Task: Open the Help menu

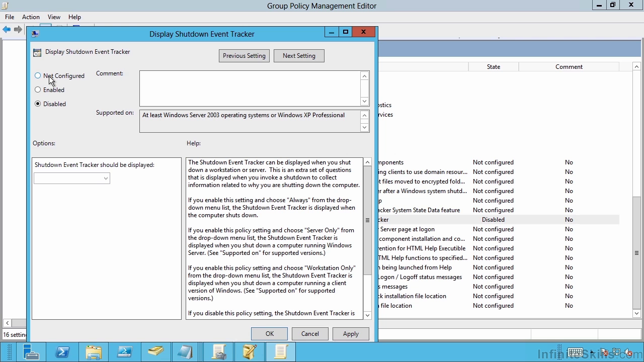Action: tap(74, 17)
